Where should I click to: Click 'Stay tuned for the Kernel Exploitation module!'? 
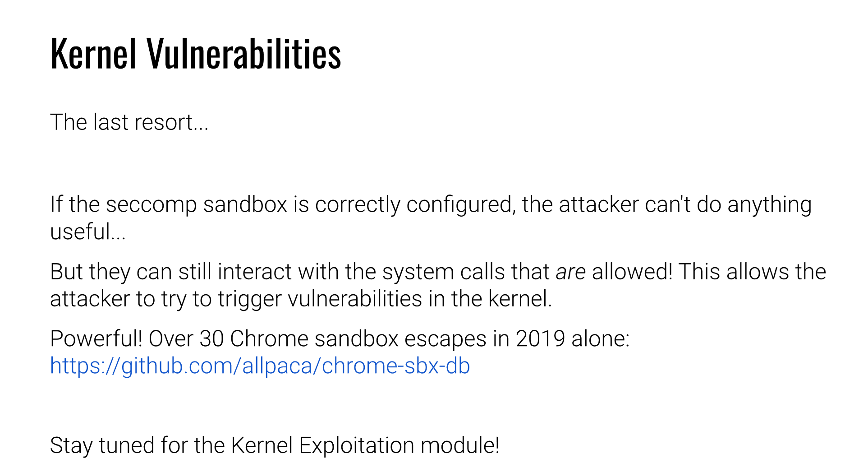(275, 445)
